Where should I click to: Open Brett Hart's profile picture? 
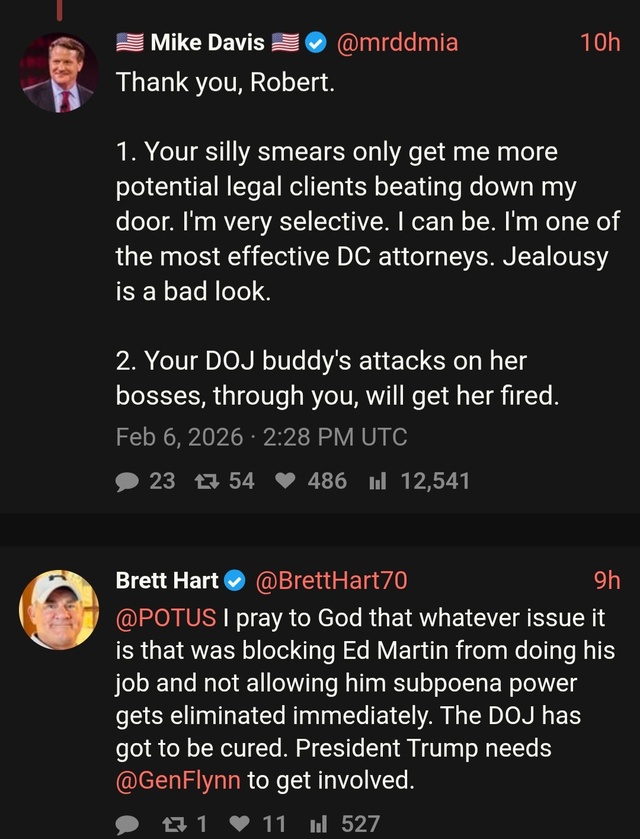point(59,610)
